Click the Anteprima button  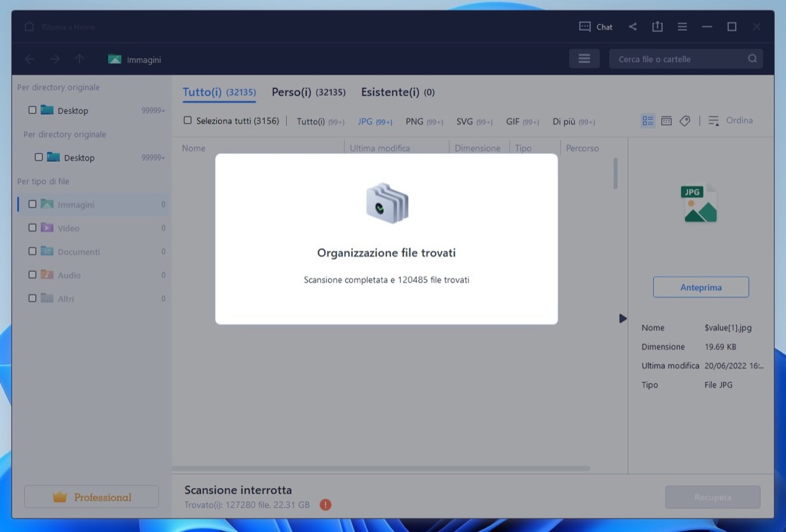point(700,287)
